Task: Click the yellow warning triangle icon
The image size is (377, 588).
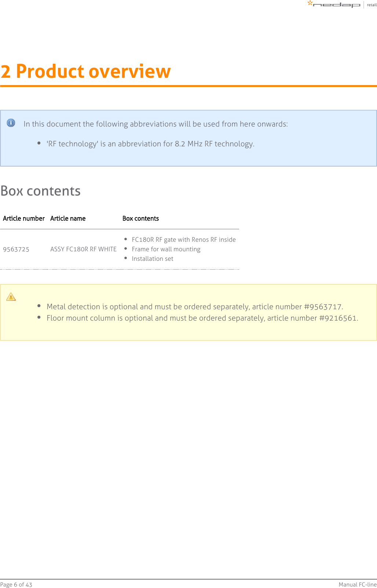Action: point(11,297)
